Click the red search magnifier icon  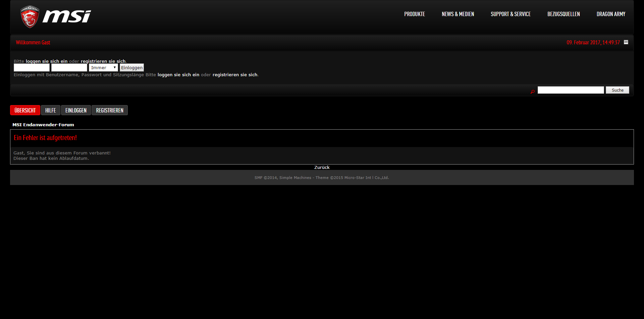pos(532,92)
